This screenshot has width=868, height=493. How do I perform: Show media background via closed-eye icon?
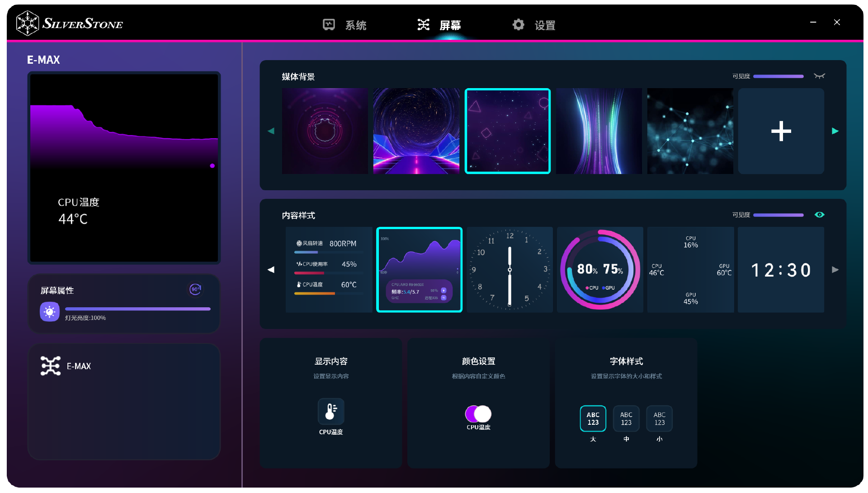click(819, 76)
